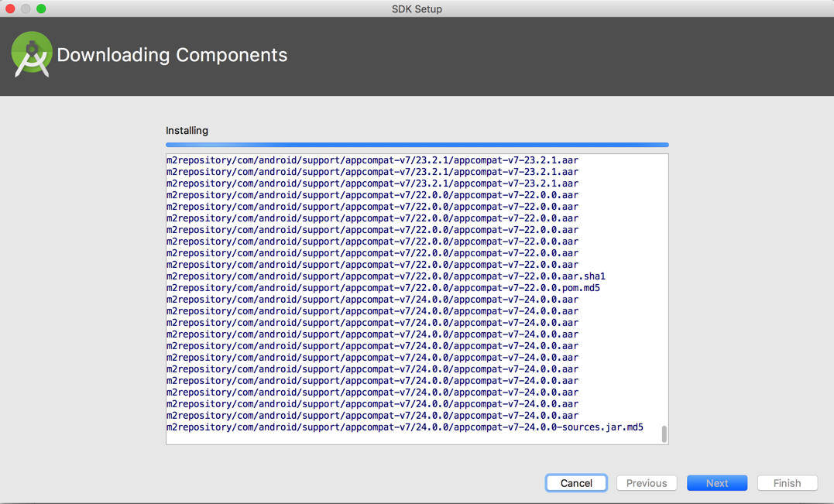Click the Android Studio logo icon
This screenshot has height=504, width=834.
click(x=32, y=54)
